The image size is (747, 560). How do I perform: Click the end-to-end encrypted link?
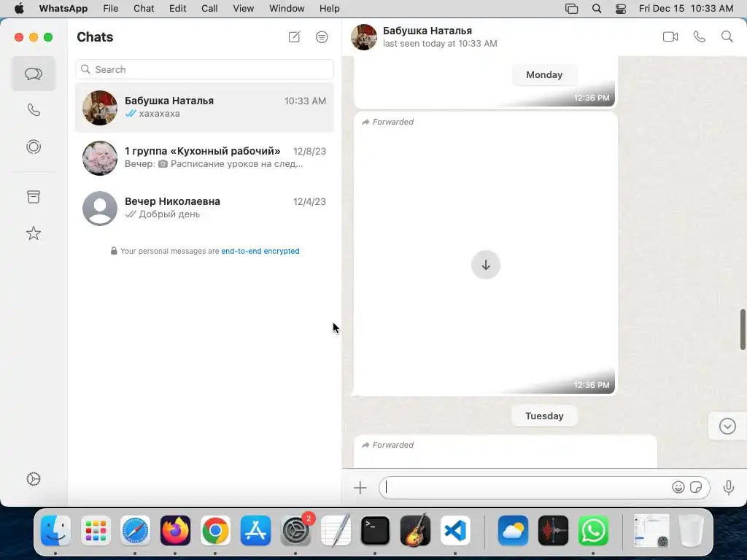coord(260,251)
